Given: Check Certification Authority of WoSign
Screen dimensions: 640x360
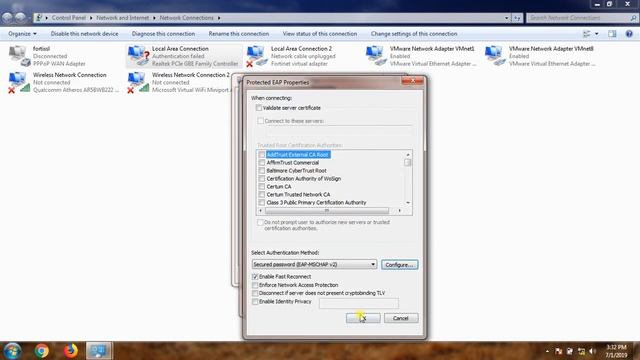Looking at the screenshot, I should click(262, 179).
